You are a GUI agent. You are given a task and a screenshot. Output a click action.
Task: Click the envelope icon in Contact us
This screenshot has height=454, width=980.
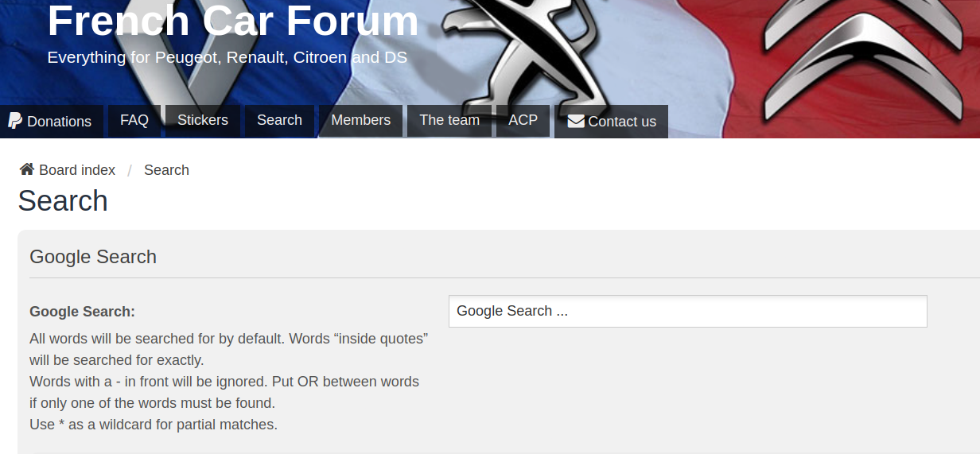[576, 122]
